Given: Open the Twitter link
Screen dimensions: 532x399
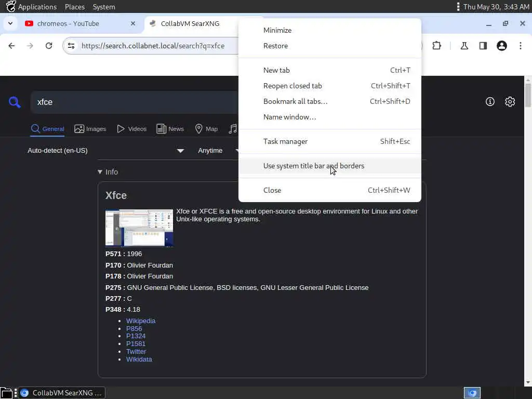Looking at the screenshot, I should pyautogui.click(x=136, y=352).
